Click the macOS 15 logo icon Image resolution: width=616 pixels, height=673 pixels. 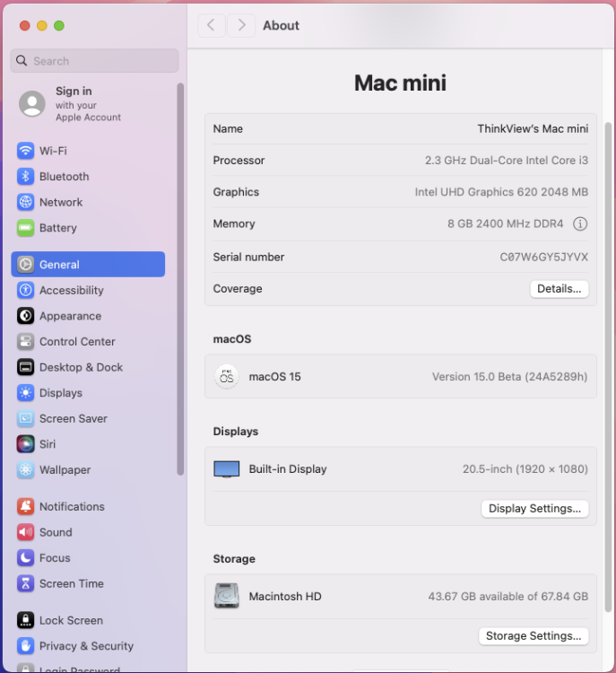tap(227, 377)
